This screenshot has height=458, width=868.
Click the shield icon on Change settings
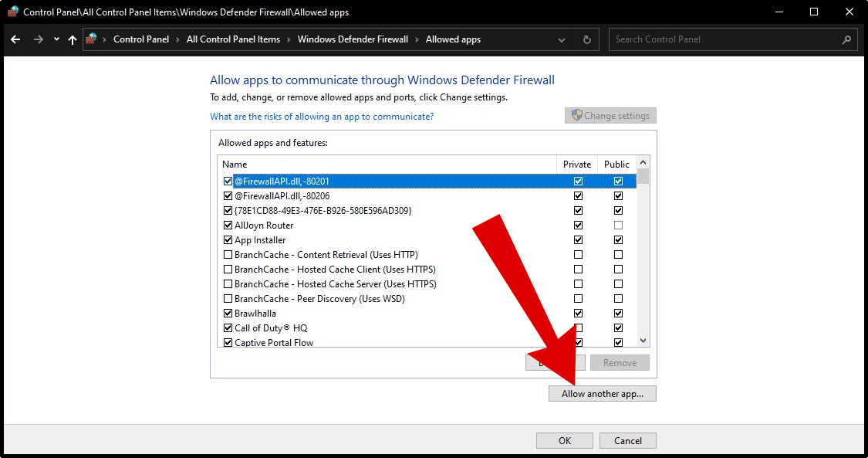coord(576,116)
